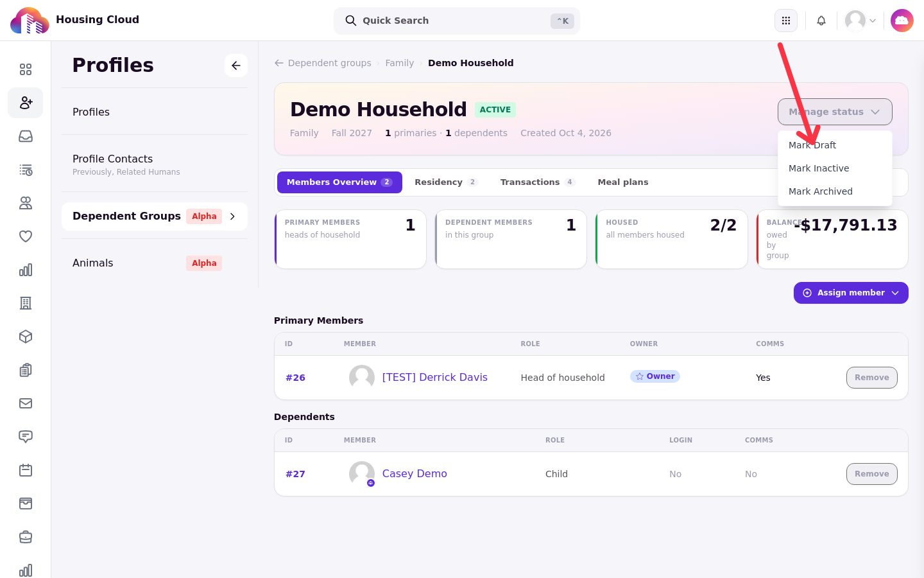Click the cloud avatar icon top right

coord(902,21)
